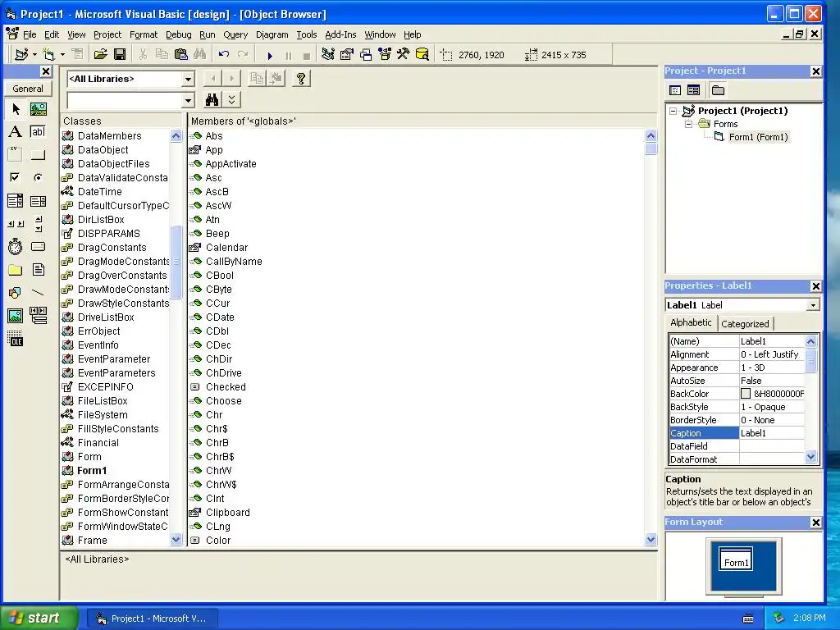Screen dimensions: 840x630
Task: Click the Save Project toolbar icon
Action: (120, 55)
